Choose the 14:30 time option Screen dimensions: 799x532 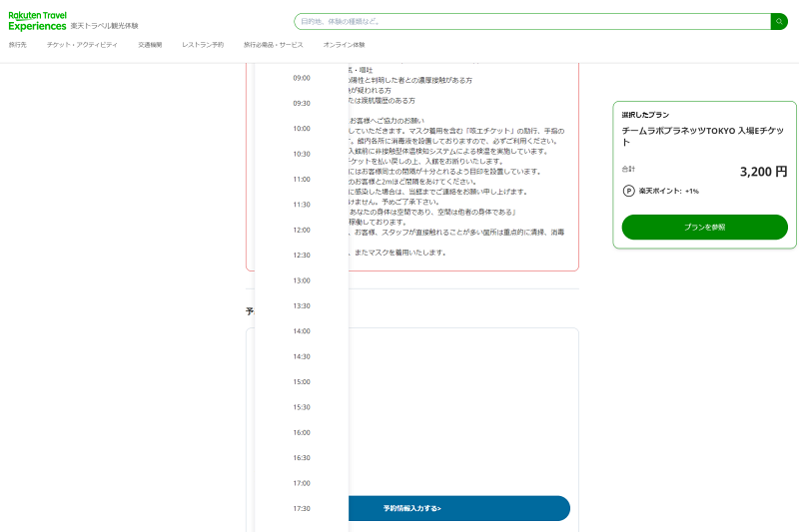[302, 357]
